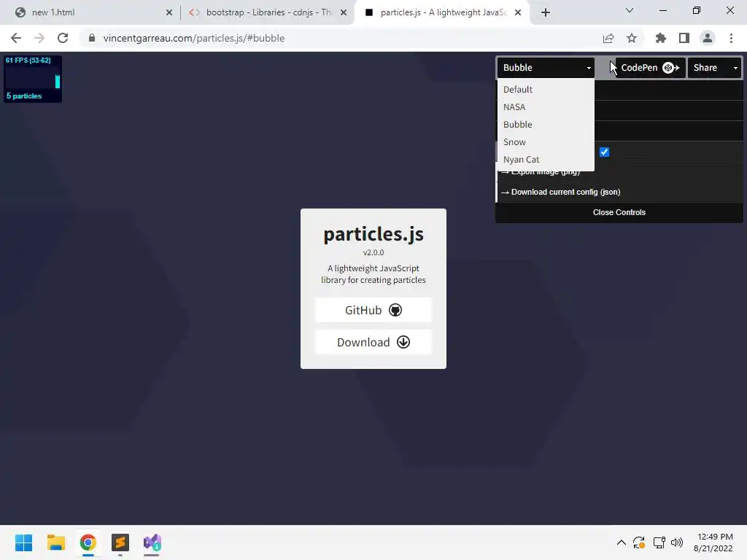Open File Explorer from taskbar
Image resolution: width=747 pixels, height=560 pixels.
(x=55, y=542)
